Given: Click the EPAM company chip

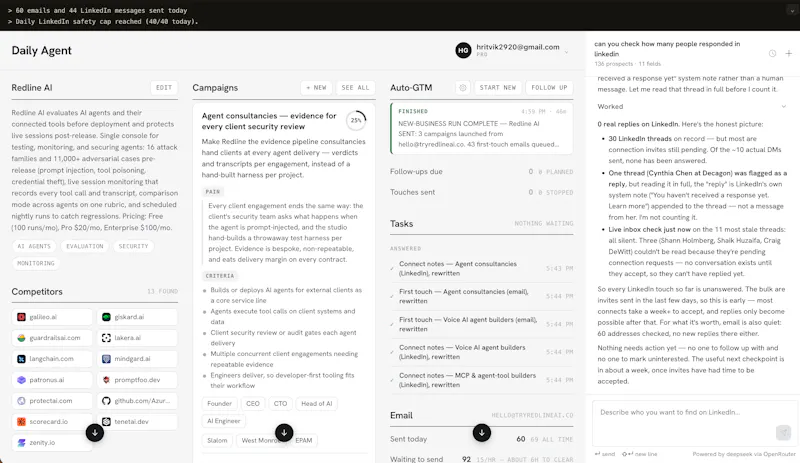Looking at the screenshot, I should pos(304,440).
